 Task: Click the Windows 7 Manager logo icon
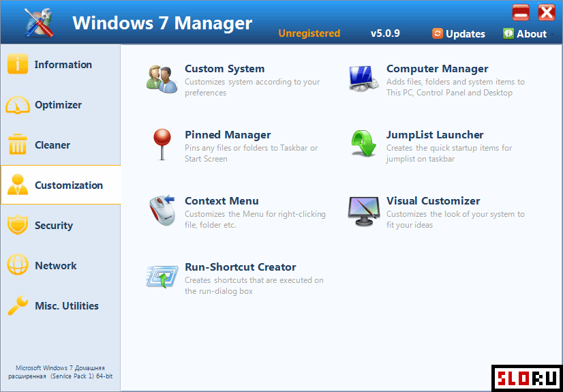(39, 22)
